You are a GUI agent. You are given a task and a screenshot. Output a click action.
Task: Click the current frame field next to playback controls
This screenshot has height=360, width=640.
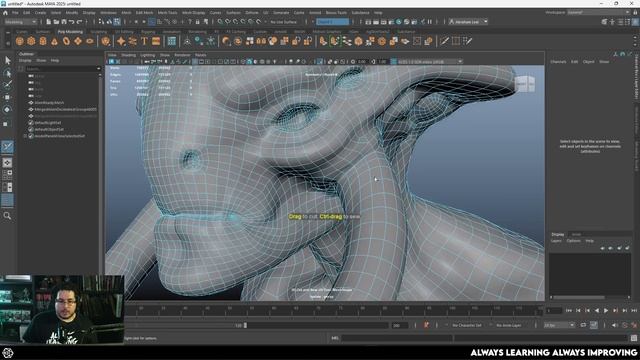(554, 311)
